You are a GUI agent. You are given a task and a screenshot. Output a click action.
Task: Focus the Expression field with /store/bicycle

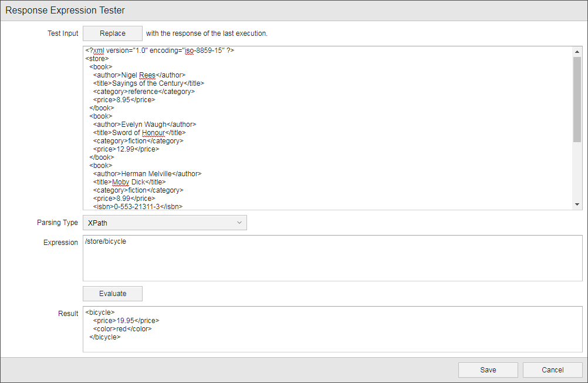pyautogui.click(x=332, y=258)
